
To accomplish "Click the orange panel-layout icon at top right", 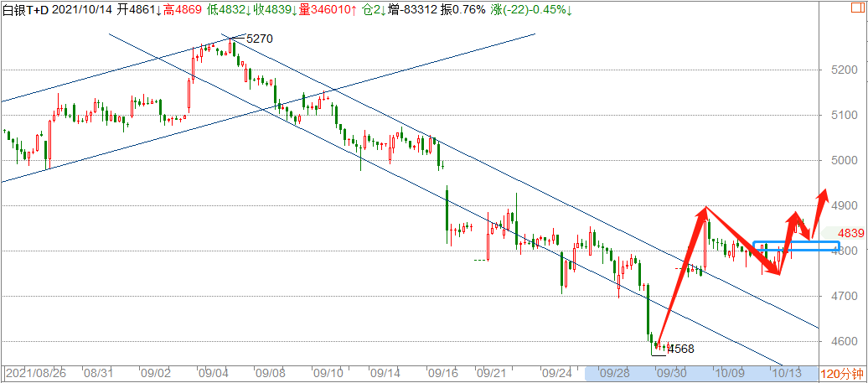I will (x=859, y=9).
